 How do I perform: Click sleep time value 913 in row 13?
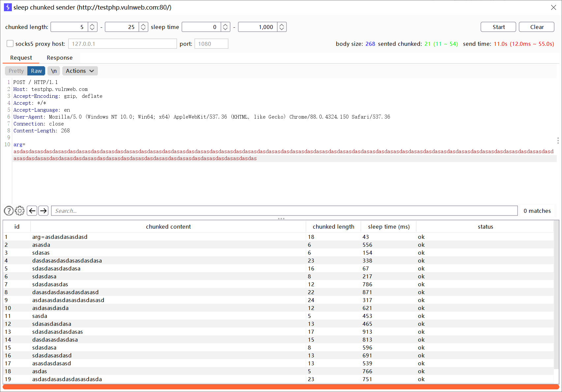coord(367,332)
